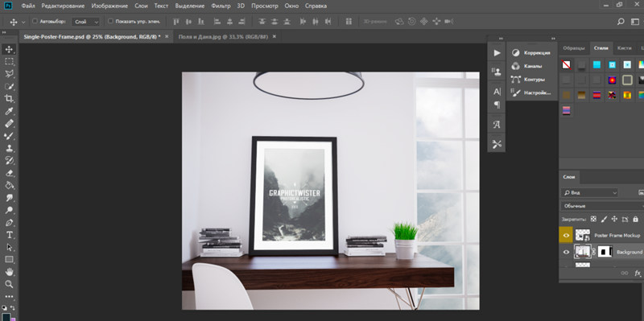The image size is (644, 321).
Task: Switch to Поля и Даня.jpg document tab
Action: [223, 36]
